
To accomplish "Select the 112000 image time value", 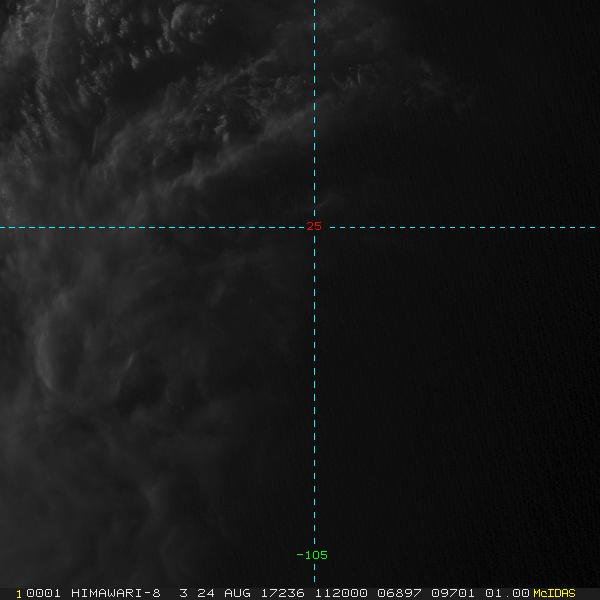I will (341, 593).
